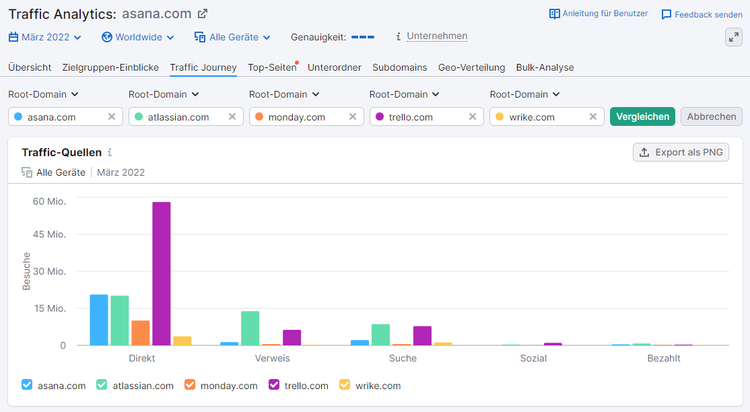Open Root-Domain dropdown above asana.com
Viewport: 750px width, 412px height.
pos(43,94)
